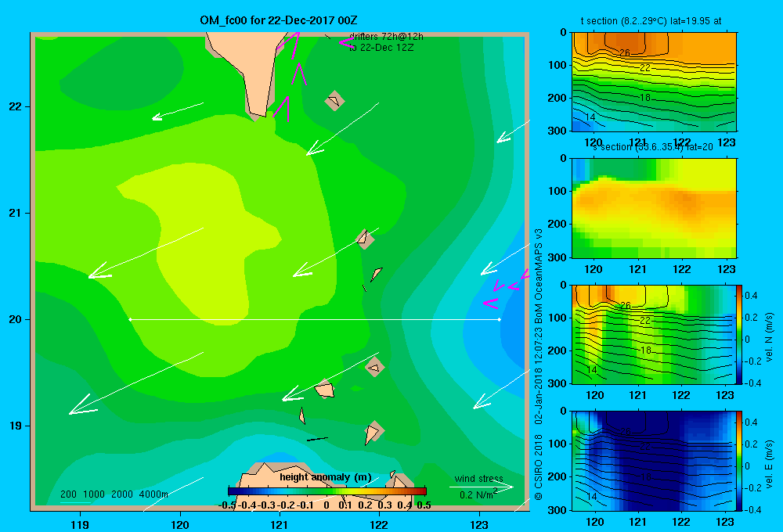
Task: Select the "drifters 72h@12h" label
Action: coord(386,37)
